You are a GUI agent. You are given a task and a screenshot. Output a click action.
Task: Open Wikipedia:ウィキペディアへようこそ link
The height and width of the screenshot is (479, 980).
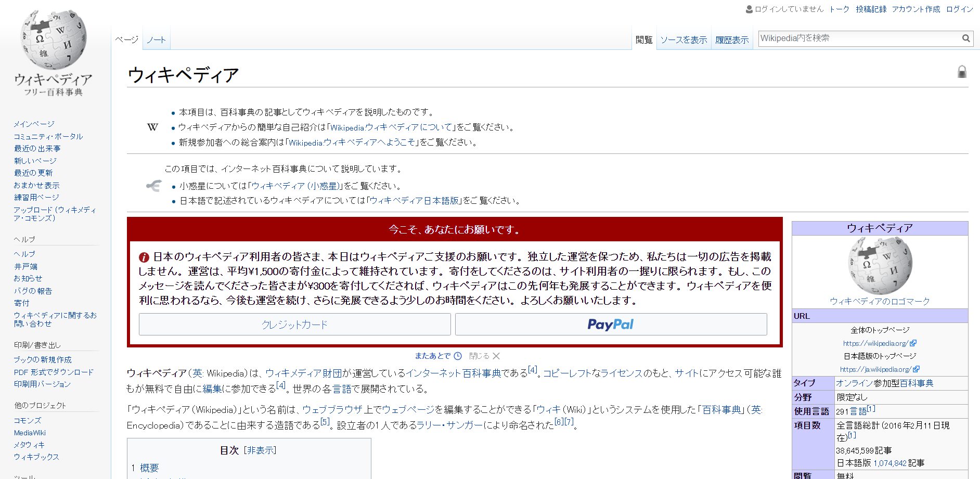click(352, 143)
